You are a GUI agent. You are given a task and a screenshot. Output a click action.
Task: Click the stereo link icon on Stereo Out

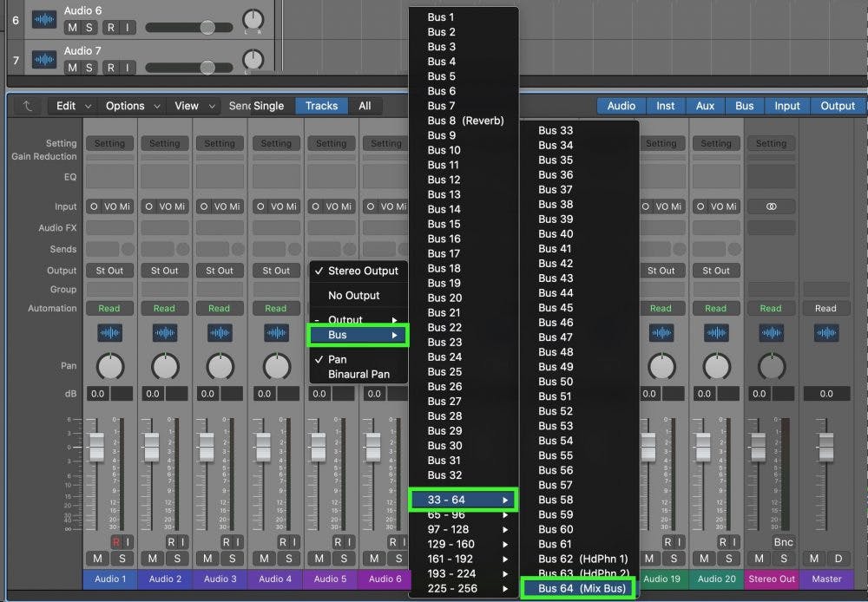click(x=771, y=207)
